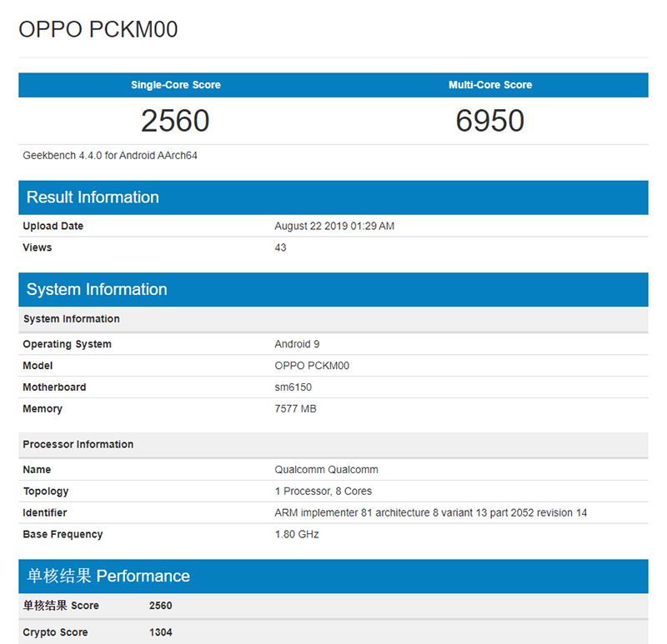Click the blue 'System Information' section header

coord(333,289)
